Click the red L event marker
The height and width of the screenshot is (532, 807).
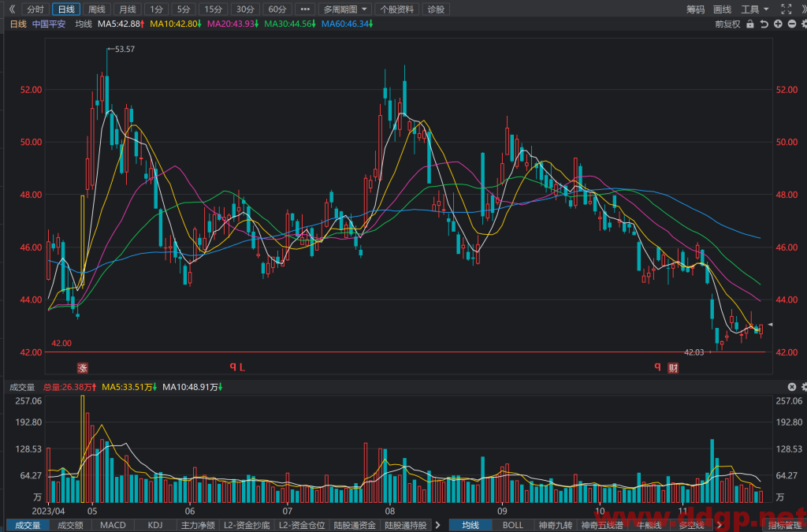click(242, 367)
